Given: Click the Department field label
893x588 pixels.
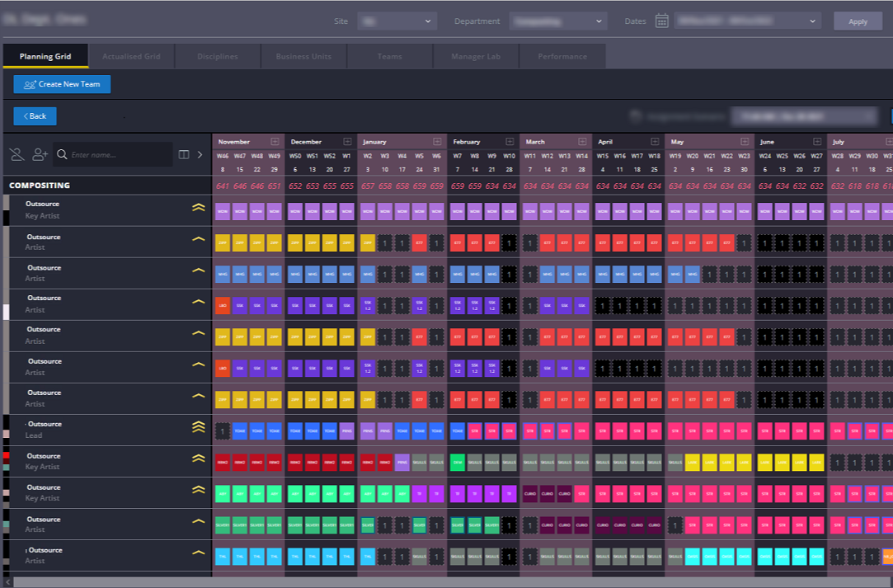Looking at the screenshot, I should pyautogui.click(x=477, y=21).
